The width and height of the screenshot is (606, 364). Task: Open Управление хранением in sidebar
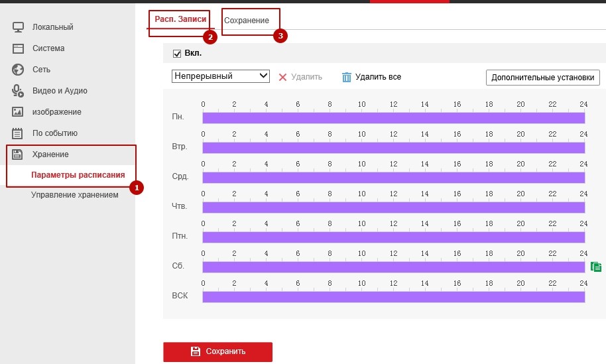click(74, 195)
